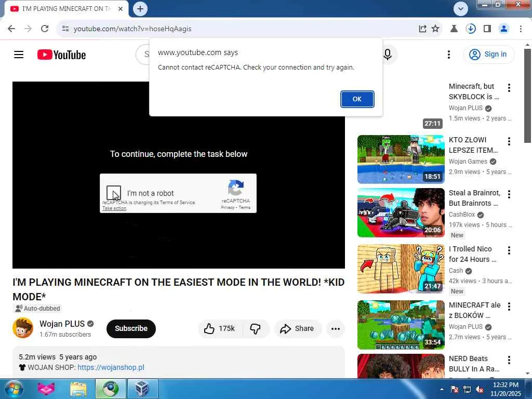
Task: Open I Trolled Nico video thumbnail
Action: tap(401, 269)
